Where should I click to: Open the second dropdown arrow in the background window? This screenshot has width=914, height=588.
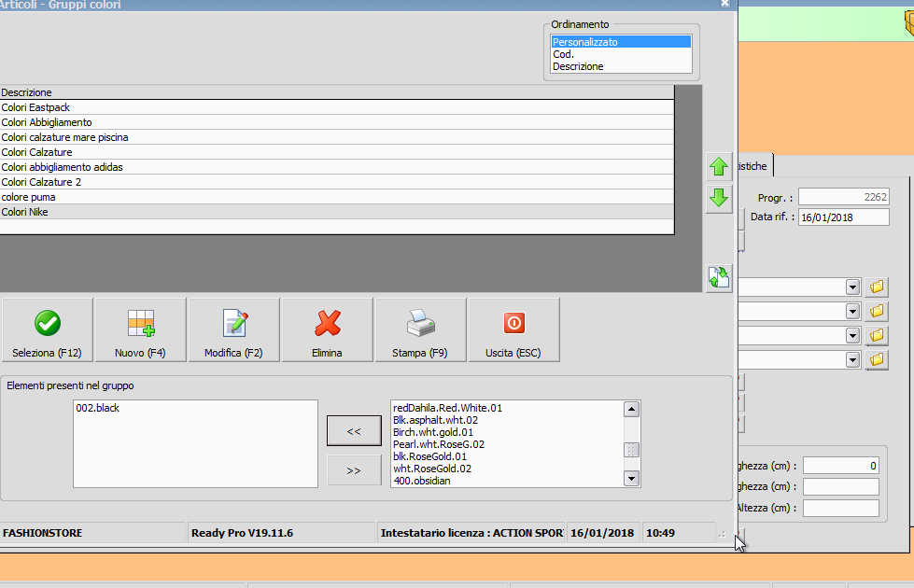[852, 311]
